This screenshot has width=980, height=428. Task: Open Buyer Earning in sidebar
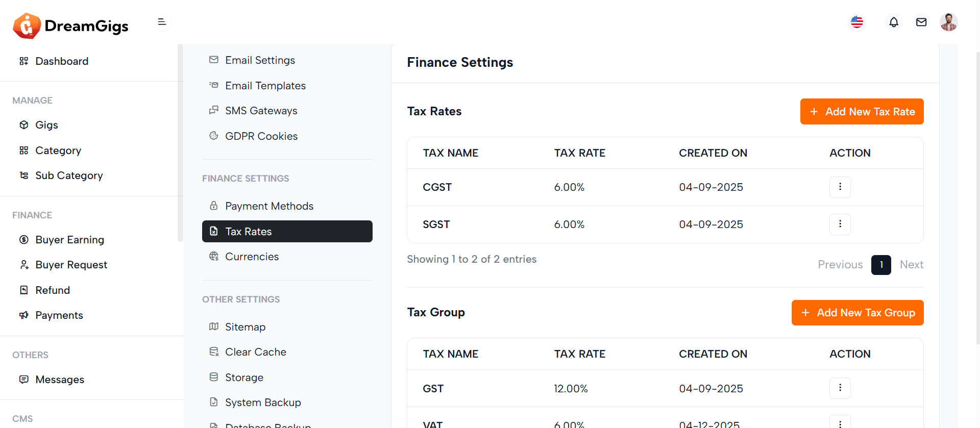tap(69, 240)
